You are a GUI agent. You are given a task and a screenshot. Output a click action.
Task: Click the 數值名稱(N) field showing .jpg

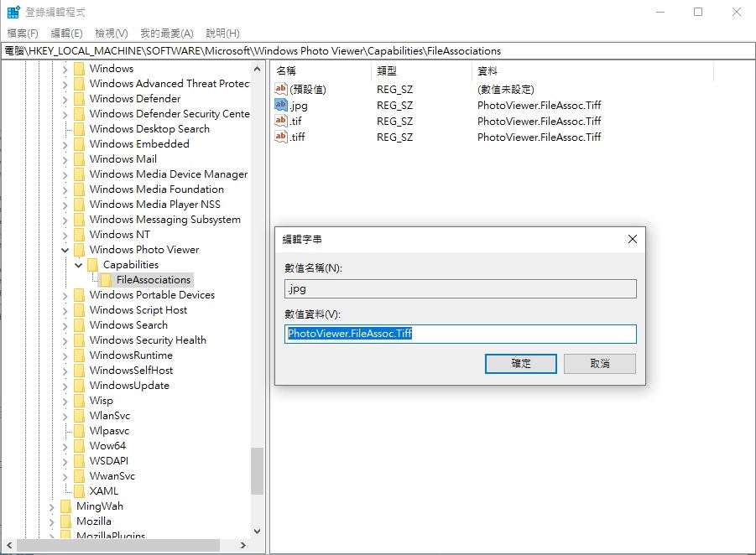(x=461, y=288)
